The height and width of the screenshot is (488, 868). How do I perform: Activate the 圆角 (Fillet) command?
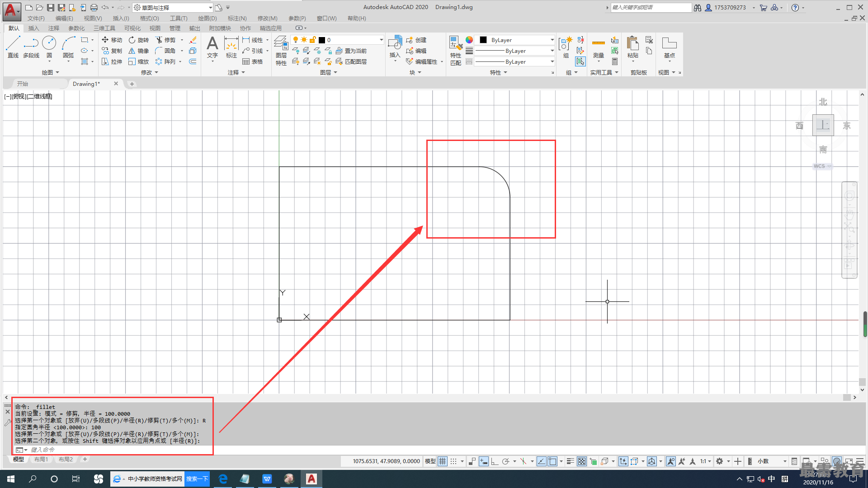click(x=165, y=51)
